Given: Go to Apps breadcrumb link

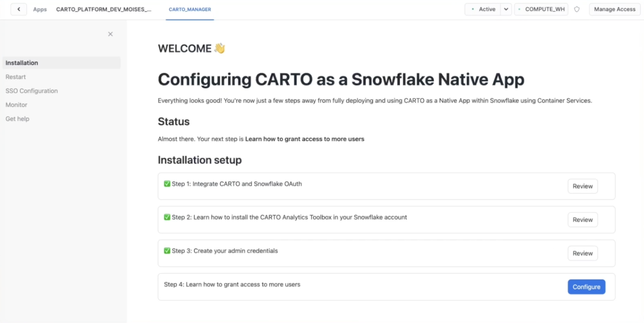Looking at the screenshot, I should tap(40, 9).
